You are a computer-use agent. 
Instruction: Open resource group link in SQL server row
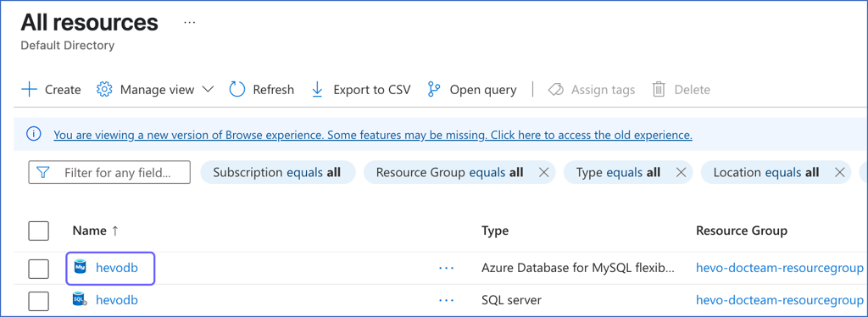(x=780, y=300)
